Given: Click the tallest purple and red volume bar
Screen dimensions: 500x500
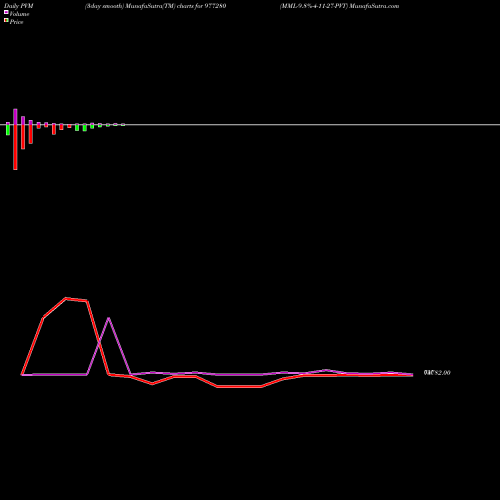Looking at the screenshot, I should point(15,139).
